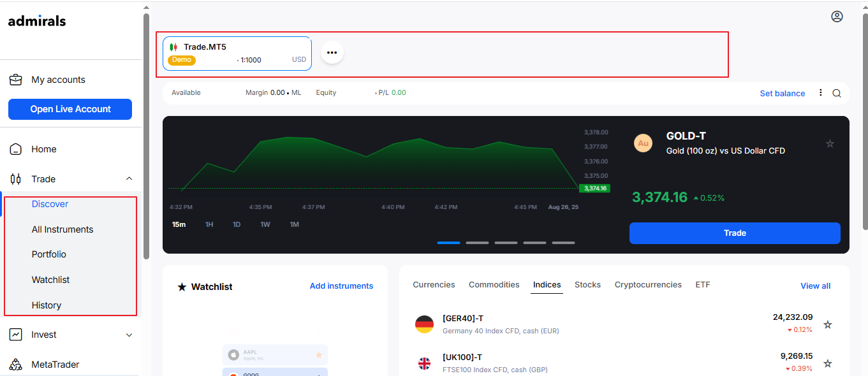Click the View all link
This screenshot has height=376, width=868.
click(815, 286)
